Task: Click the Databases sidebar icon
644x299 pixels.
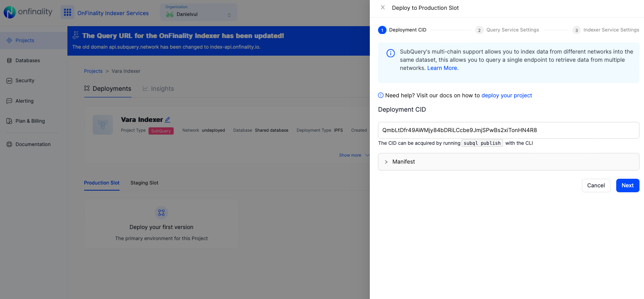Action: tap(9, 61)
